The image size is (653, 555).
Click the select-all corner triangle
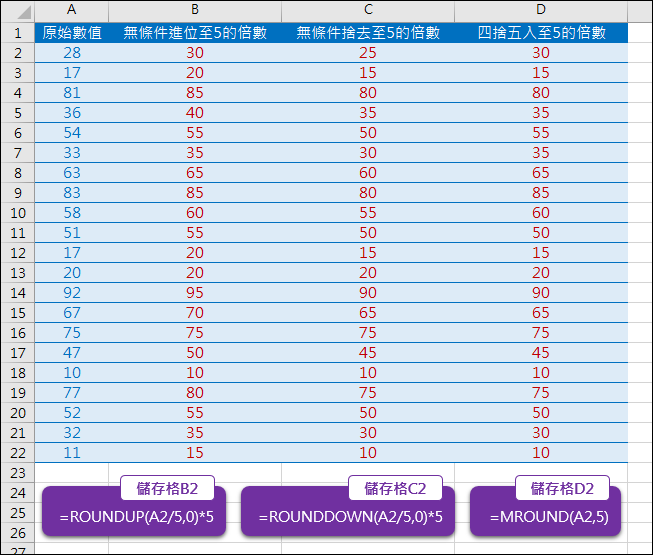pos(24,12)
